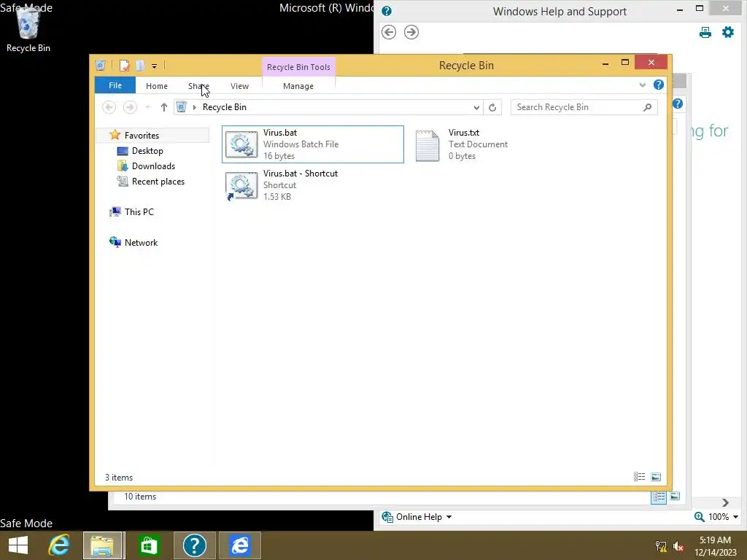747x560 pixels.
Task: Open the clock showing 5:19 AM
Action: coord(715,545)
